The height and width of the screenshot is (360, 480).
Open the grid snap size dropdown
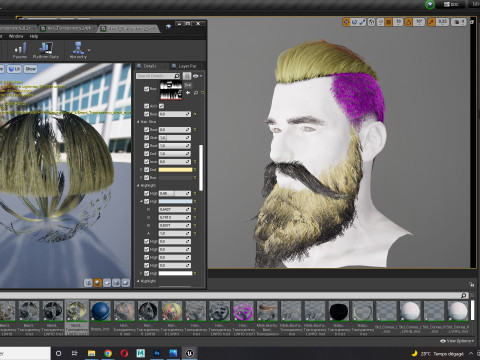tap(398, 22)
